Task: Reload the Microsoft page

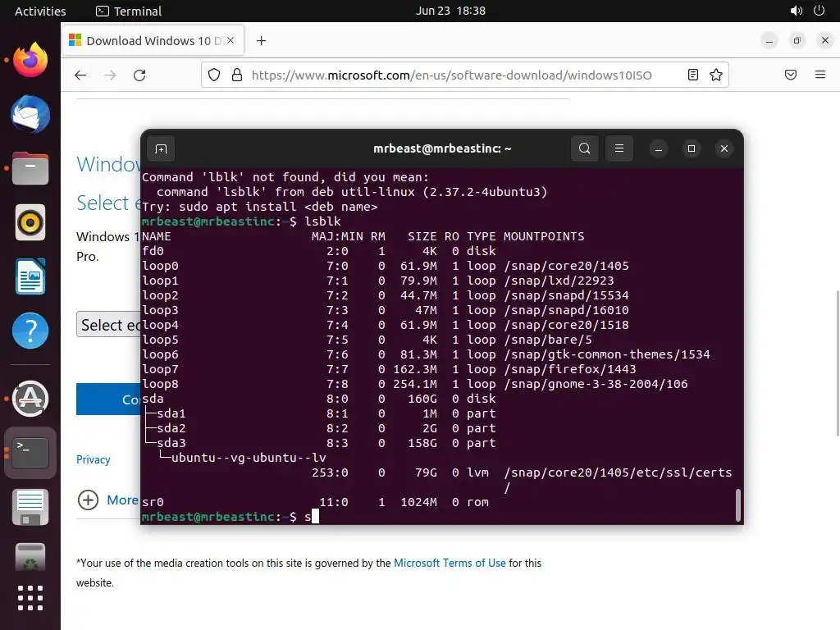Action: point(139,75)
